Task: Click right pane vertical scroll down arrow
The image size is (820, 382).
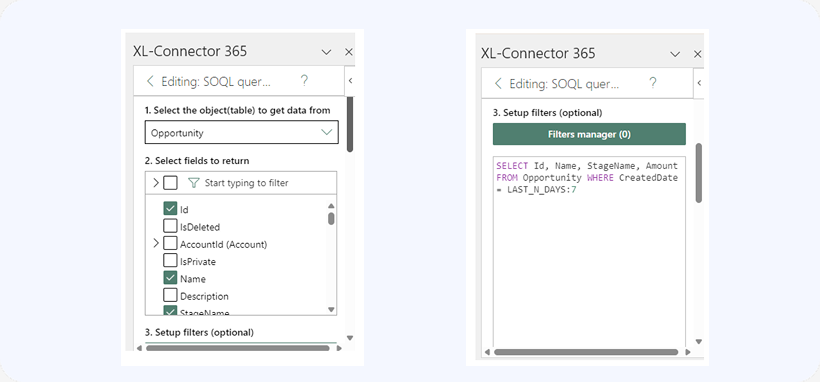Action: 699,341
